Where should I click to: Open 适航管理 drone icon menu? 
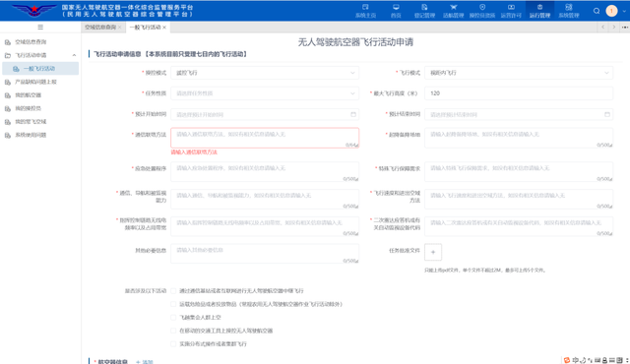tap(453, 11)
